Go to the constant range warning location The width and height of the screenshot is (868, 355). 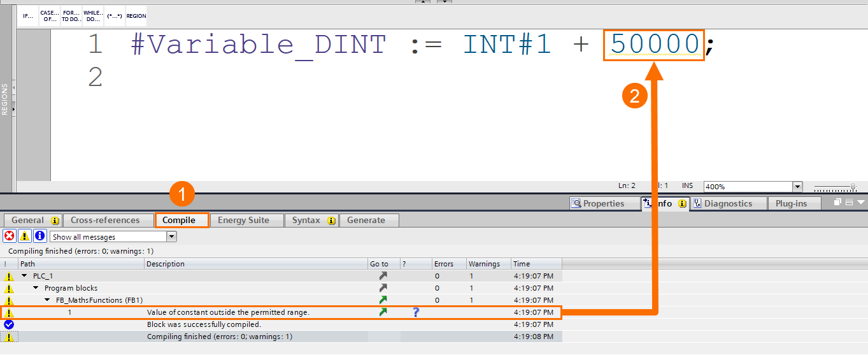tap(383, 312)
